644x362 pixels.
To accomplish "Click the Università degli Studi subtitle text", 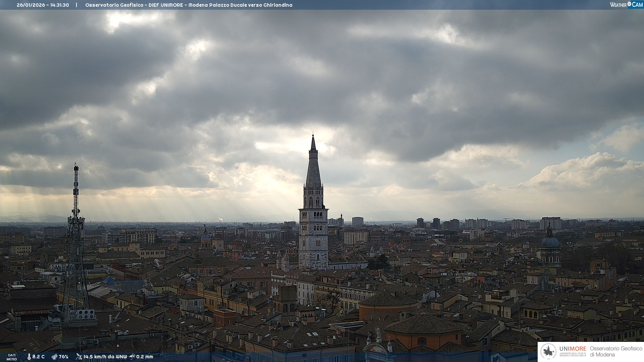I will 573,354.
